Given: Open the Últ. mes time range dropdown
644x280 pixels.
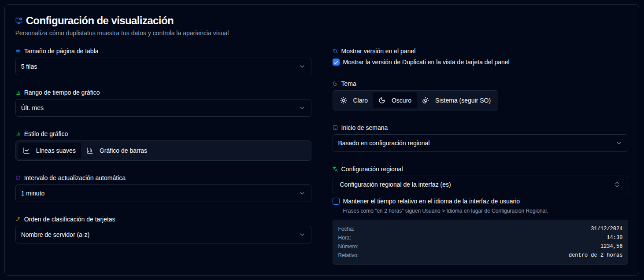Looking at the screenshot, I should coord(163,108).
